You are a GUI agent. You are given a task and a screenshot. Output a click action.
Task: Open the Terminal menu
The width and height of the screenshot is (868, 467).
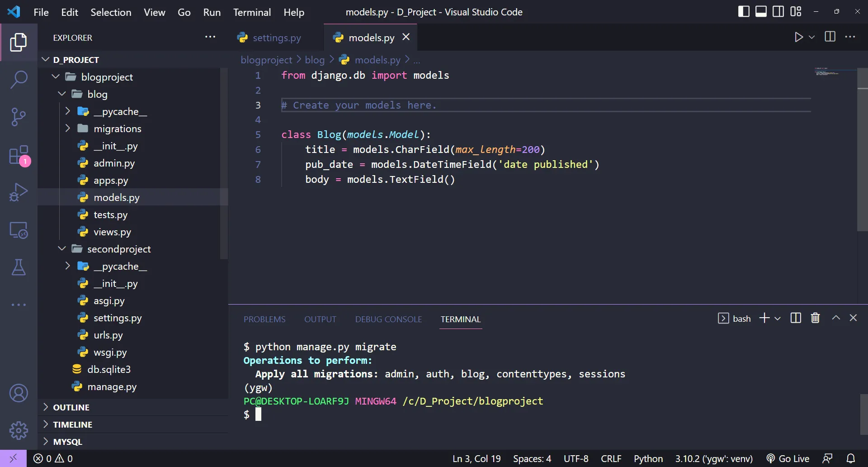(252, 12)
